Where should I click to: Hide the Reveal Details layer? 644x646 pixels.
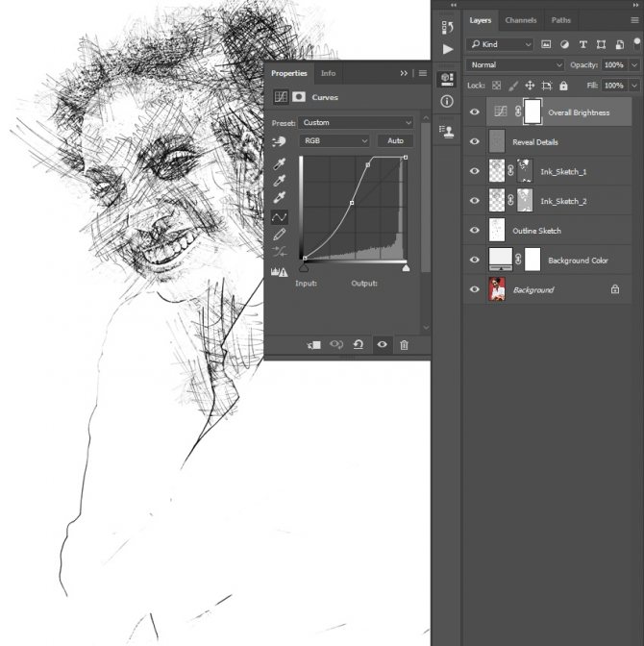473,141
